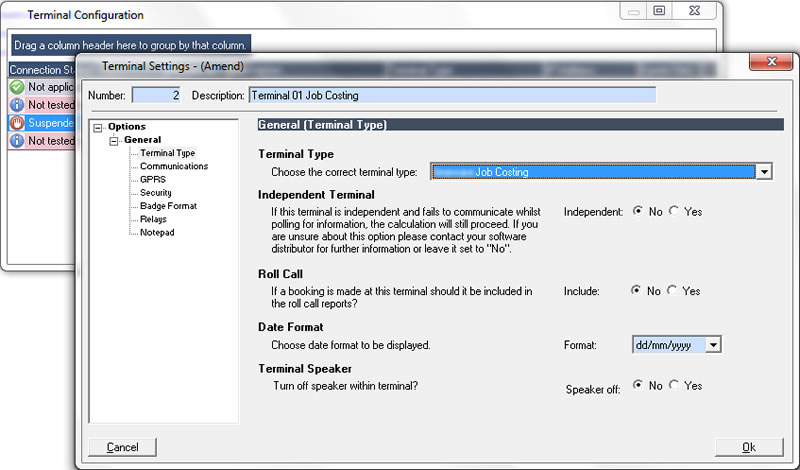Open the Badge Format settings page
Image resolution: width=800 pixels, height=470 pixels.
(168, 206)
